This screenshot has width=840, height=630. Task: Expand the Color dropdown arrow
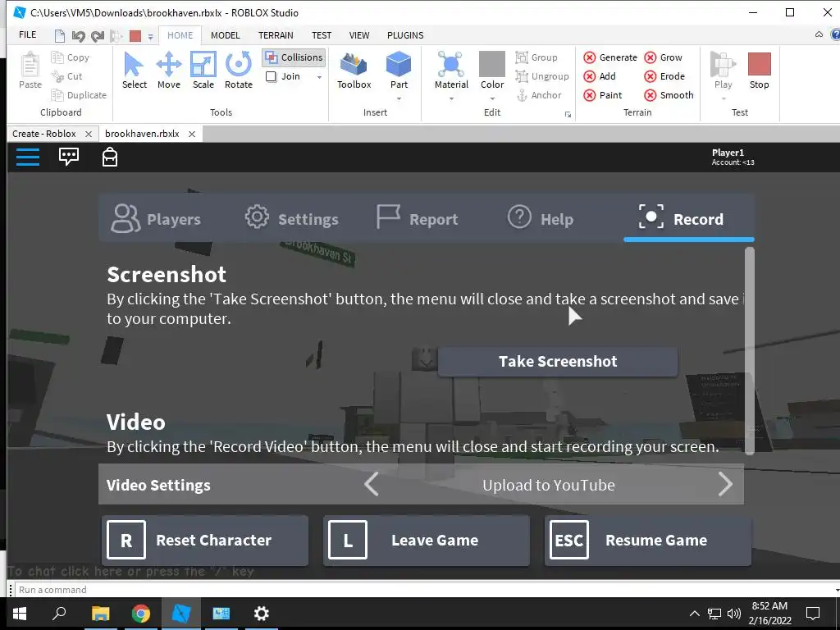(x=492, y=98)
